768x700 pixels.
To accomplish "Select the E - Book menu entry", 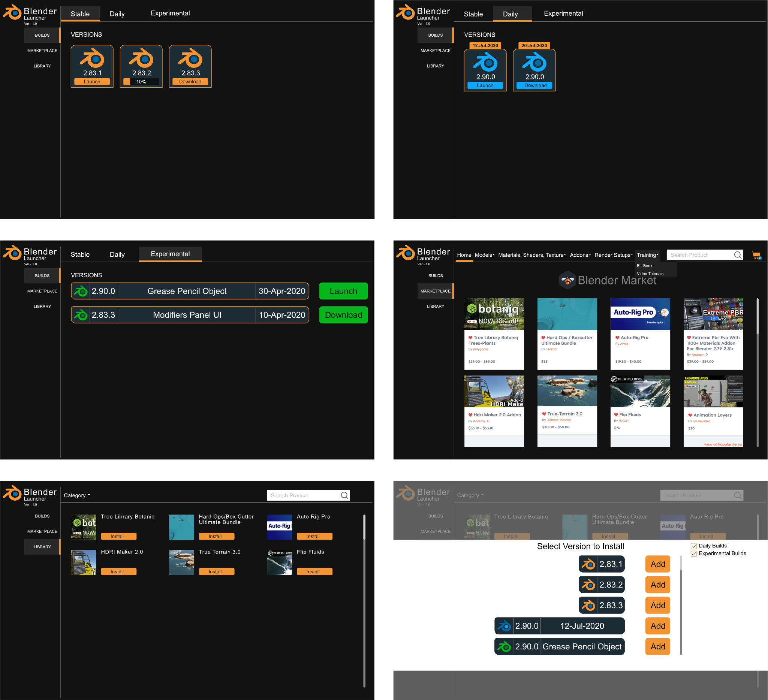I will tap(644, 266).
